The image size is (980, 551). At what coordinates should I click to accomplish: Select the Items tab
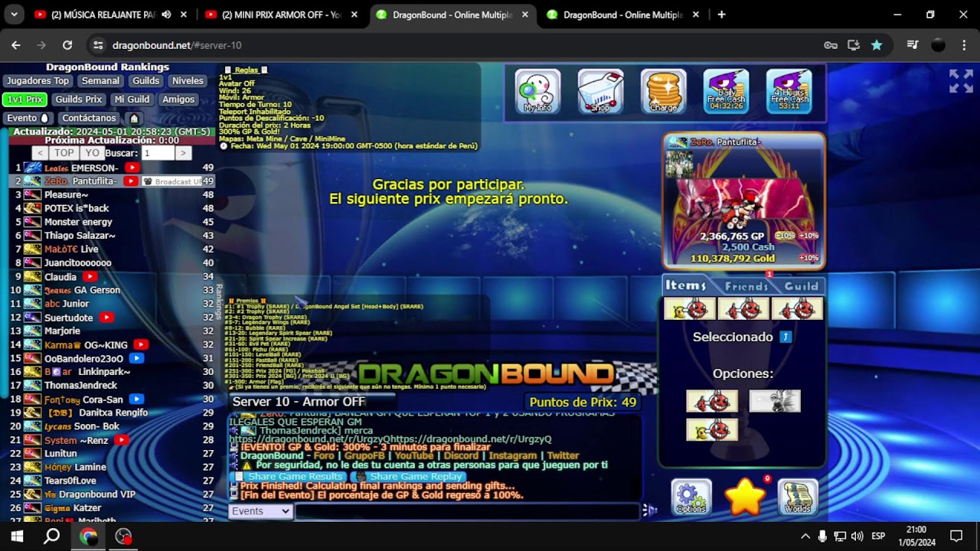point(685,285)
